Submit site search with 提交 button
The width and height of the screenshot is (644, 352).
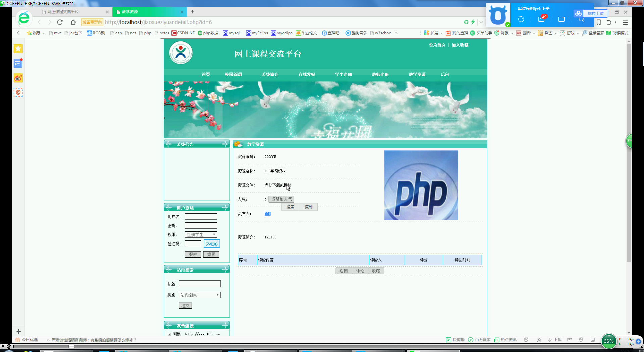click(185, 306)
